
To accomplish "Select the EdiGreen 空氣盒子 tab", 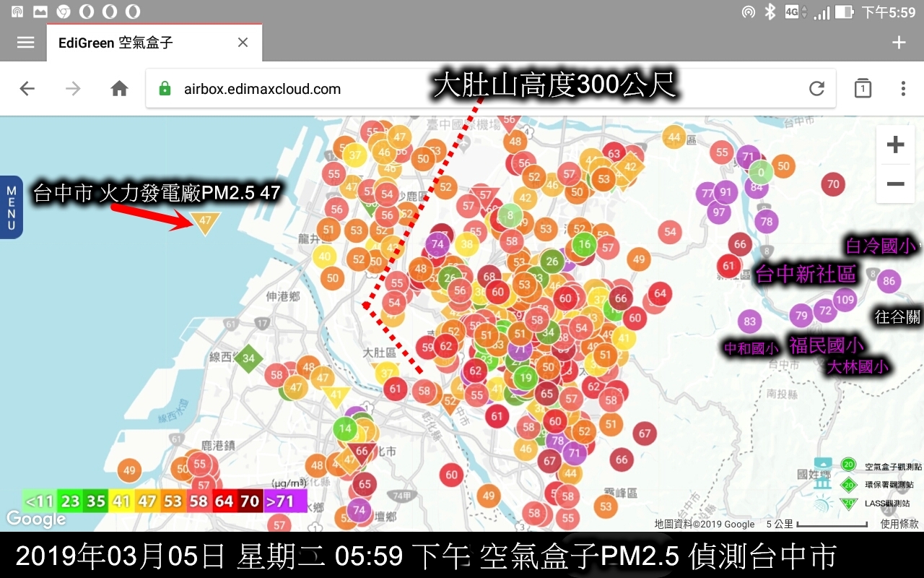I will pyautogui.click(x=154, y=43).
